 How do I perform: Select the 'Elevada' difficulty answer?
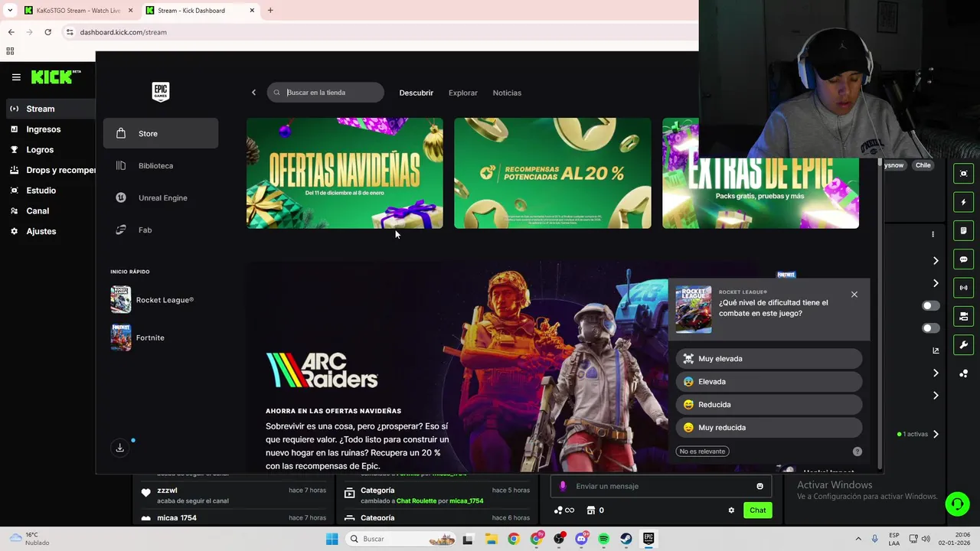(769, 381)
